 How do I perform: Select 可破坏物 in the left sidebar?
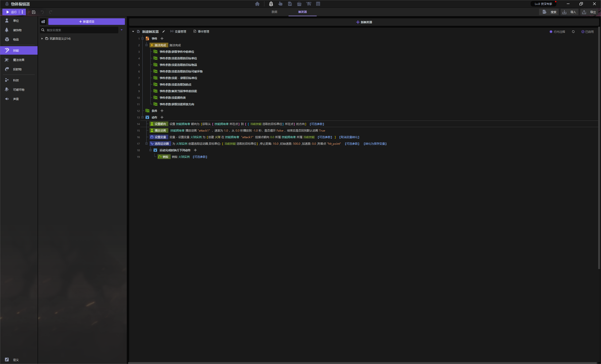(x=19, y=90)
